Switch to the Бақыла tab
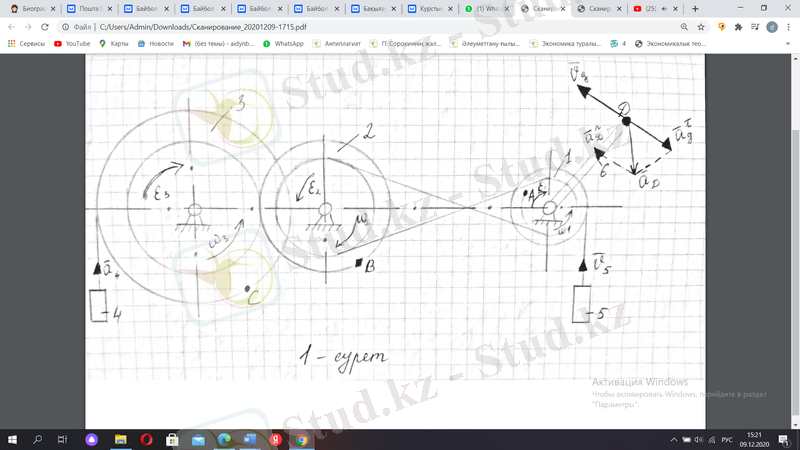Screen dimensions: 800x450 pos(374,9)
